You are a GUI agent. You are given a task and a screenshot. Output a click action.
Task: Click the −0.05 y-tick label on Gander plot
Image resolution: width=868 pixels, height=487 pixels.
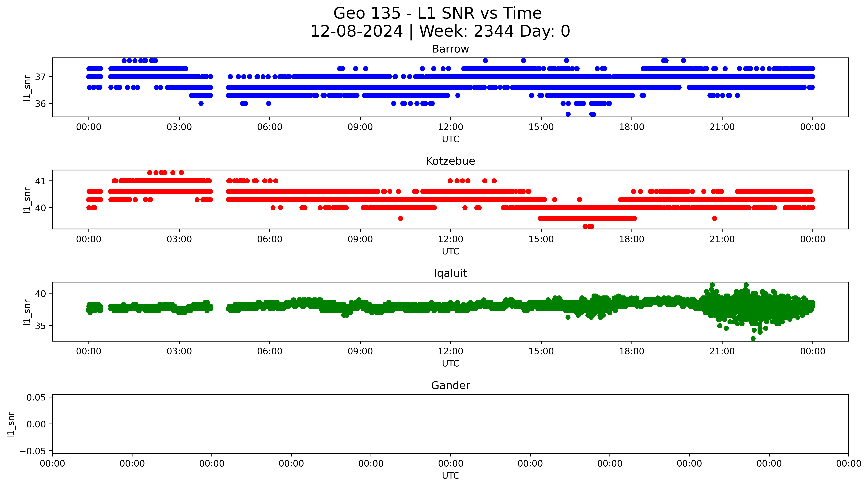(x=33, y=451)
